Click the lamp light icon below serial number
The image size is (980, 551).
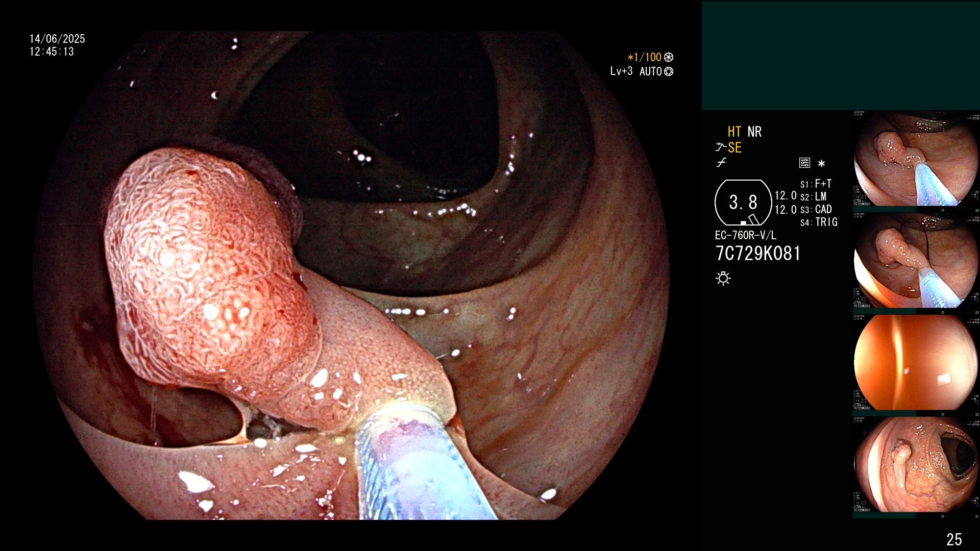723,279
